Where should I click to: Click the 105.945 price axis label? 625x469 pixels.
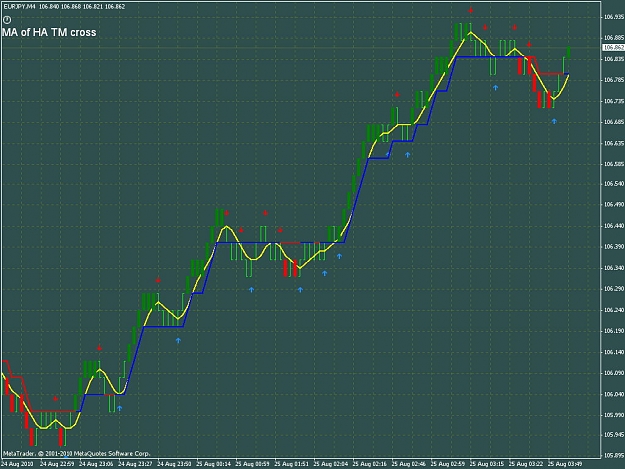[x=614, y=435]
